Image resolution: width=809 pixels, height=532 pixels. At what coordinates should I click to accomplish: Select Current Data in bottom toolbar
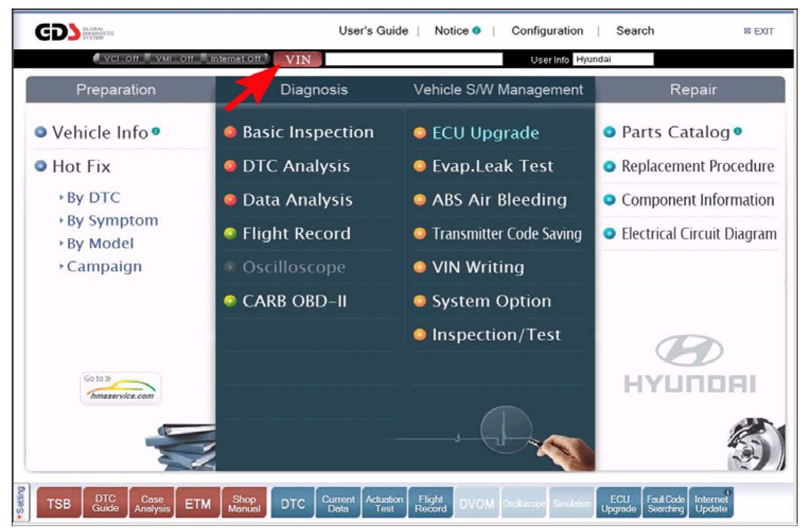pyautogui.click(x=338, y=503)
